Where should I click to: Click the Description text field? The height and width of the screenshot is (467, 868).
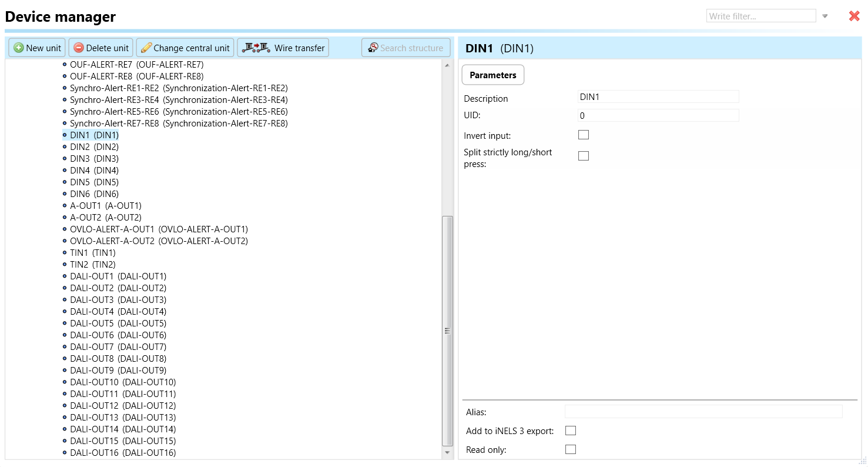658,97
